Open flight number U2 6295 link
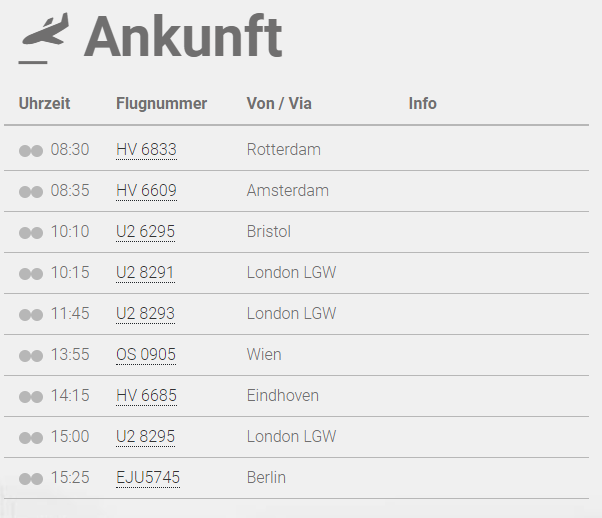 coord(146,232)
